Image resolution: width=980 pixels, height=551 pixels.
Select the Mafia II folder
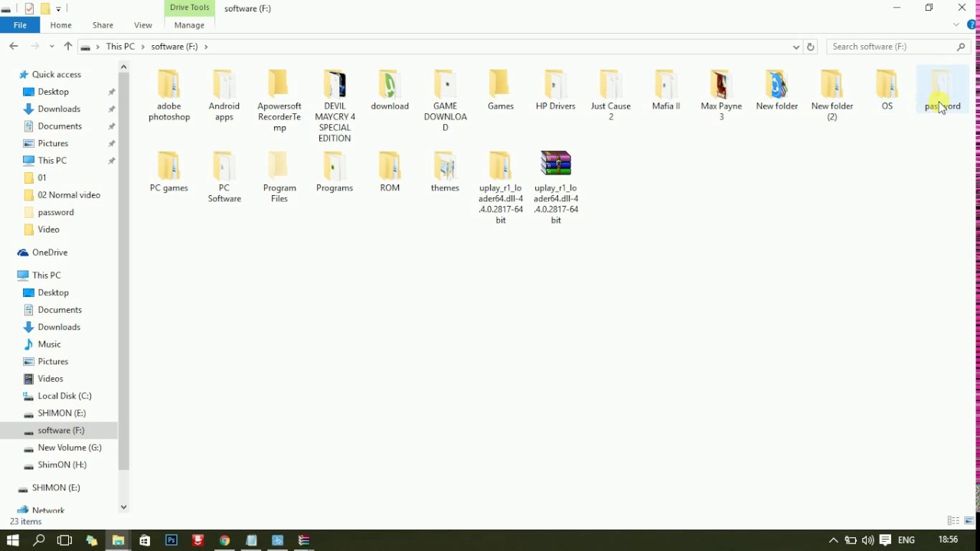(666, 90)
